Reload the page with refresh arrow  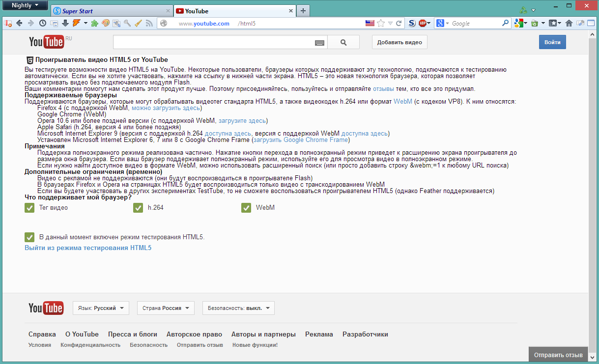coord(399,23)
